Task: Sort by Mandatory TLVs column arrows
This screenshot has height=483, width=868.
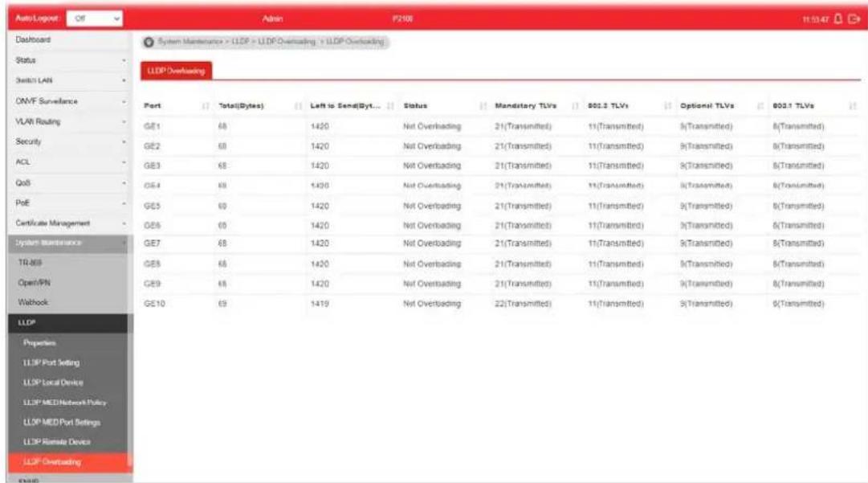Action: (575, 106)
